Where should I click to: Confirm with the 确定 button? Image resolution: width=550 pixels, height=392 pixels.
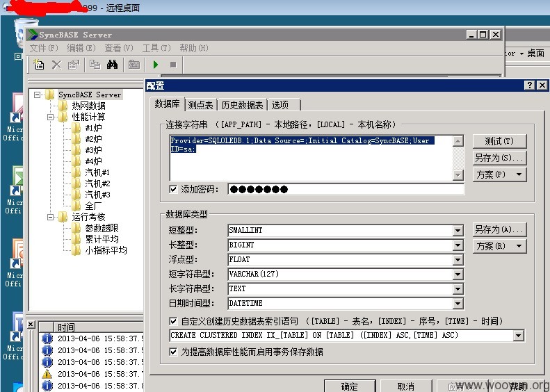click(350, 386)
